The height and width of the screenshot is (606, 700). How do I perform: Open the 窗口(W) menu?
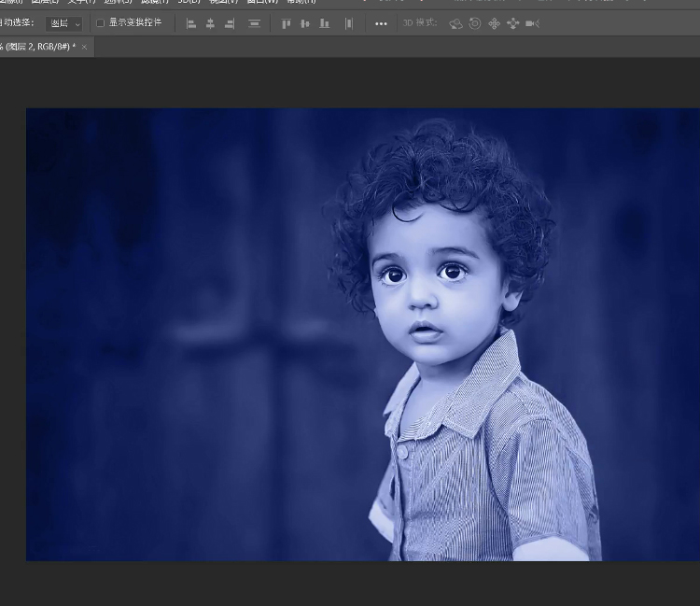click(262, 2)
